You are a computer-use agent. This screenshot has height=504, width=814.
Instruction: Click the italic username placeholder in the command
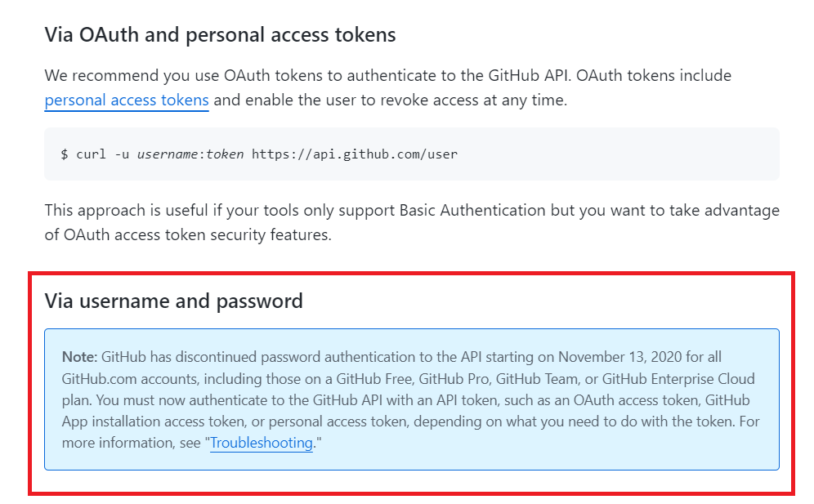(x=168, y=154)
